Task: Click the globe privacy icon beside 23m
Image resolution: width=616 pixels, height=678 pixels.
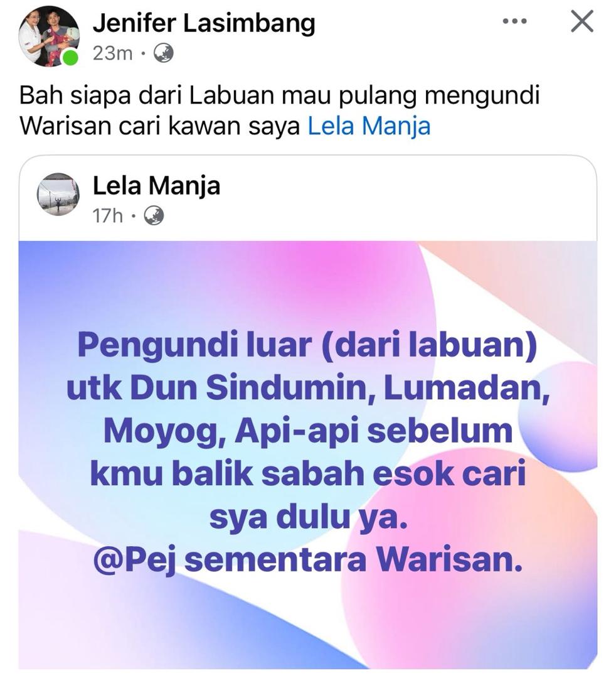Action: pyautogui.click(x=164, y=53)
